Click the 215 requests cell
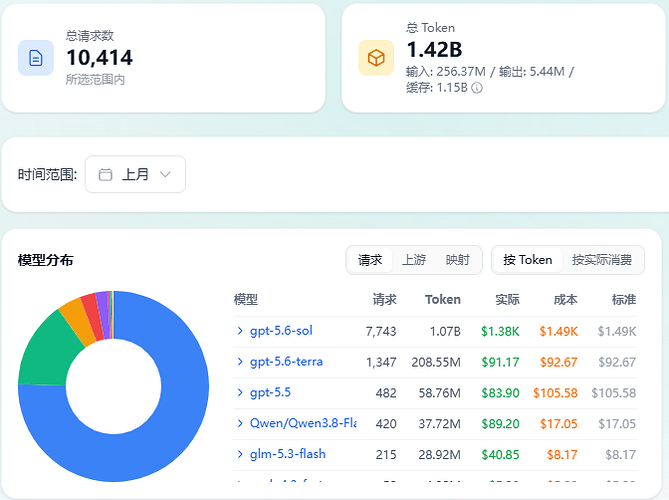Screen dimensions: 669x500 pos(386,454)
